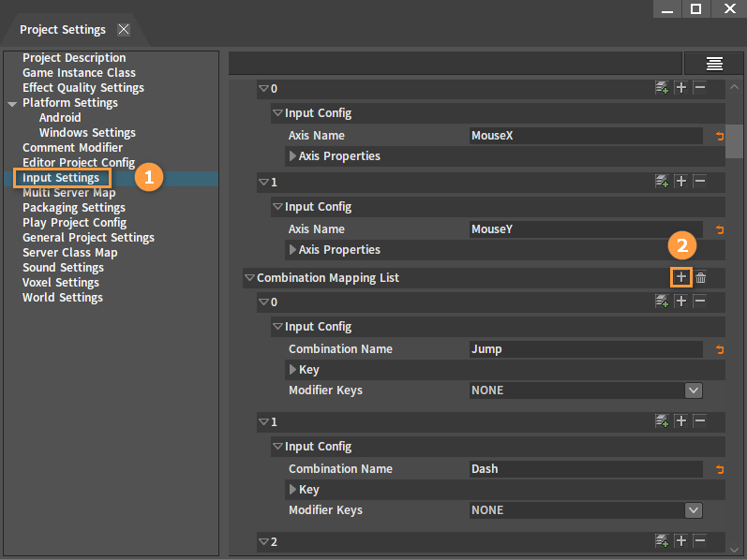Clear Combination Mapping List with trash icon
The height and width of the screenshot is (560, 747).
point(700,277)
